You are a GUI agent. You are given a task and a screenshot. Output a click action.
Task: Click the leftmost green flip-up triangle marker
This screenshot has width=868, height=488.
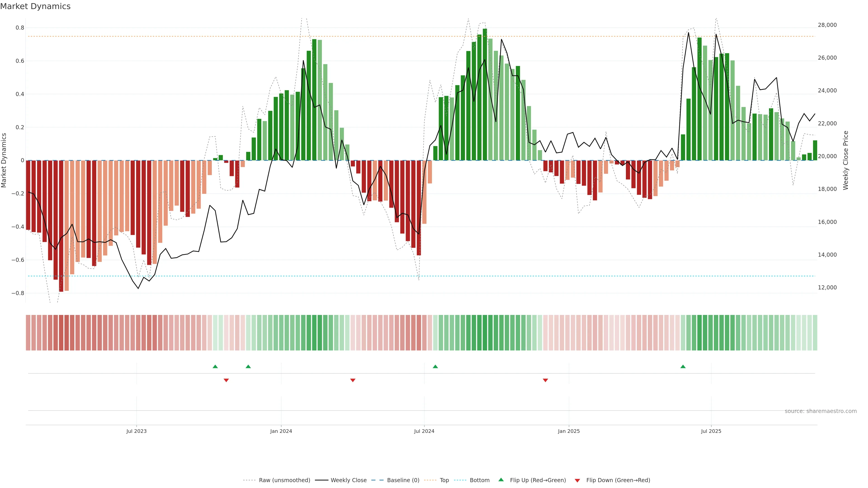coord(215,366)
